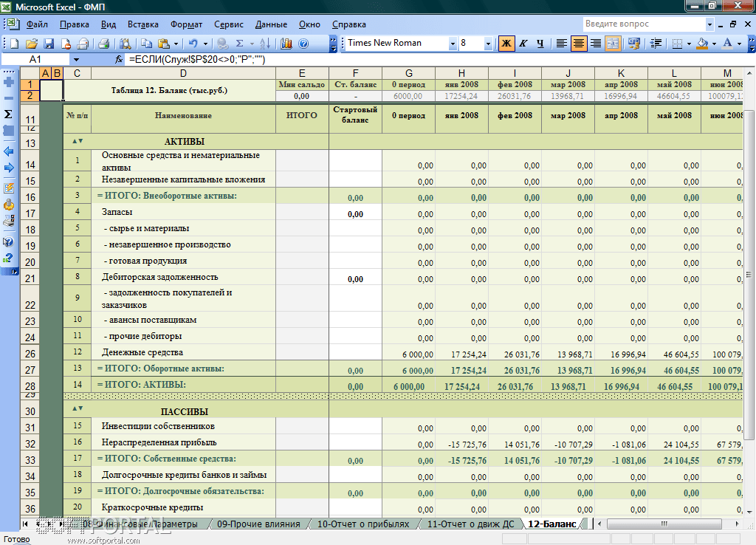Toggle italic formatting button
Image resolution: width=756 pixels, height=545 pixels.
coord(523,44)
